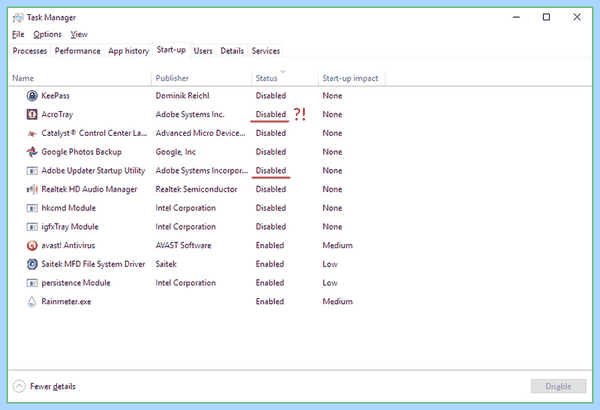Sort by Start-up impact column header
The width and height of the screenshot is (600, 410).
(350, 78)
